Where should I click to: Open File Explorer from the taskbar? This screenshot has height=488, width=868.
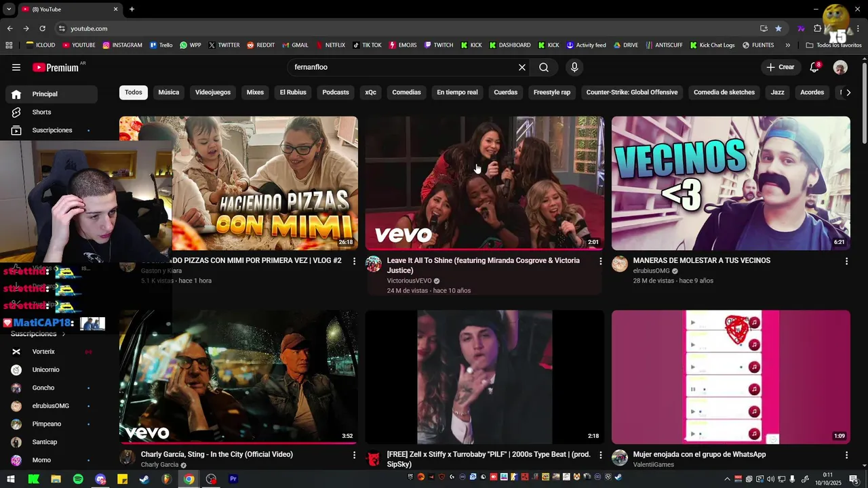56,479
